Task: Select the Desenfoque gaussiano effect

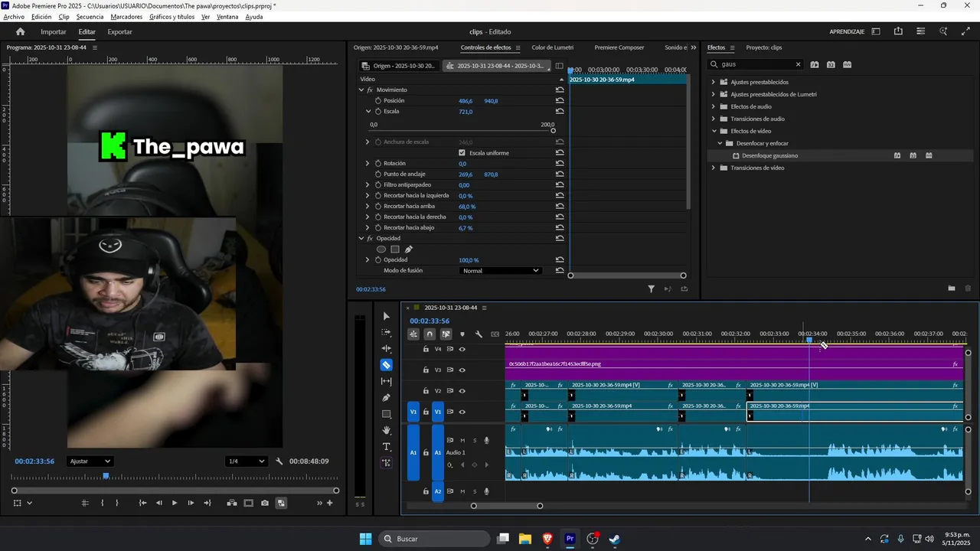Action: pyautogui.click(x=769, y=155)
